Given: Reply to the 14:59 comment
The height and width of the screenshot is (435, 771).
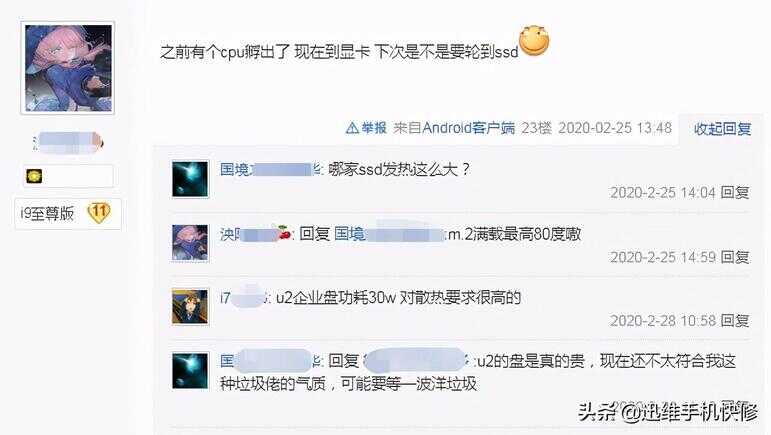Looking at the screenshot, I should pos(735,257).
